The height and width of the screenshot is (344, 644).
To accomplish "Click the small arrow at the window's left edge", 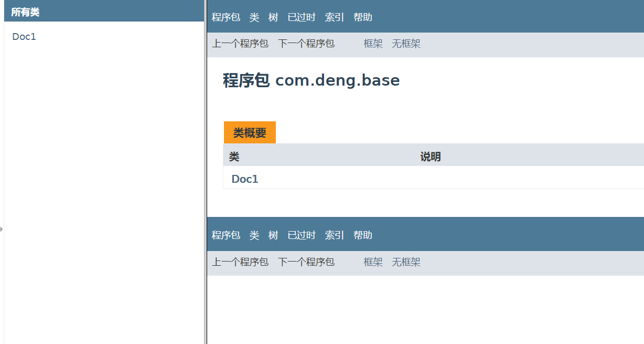I will coord(2,229).
